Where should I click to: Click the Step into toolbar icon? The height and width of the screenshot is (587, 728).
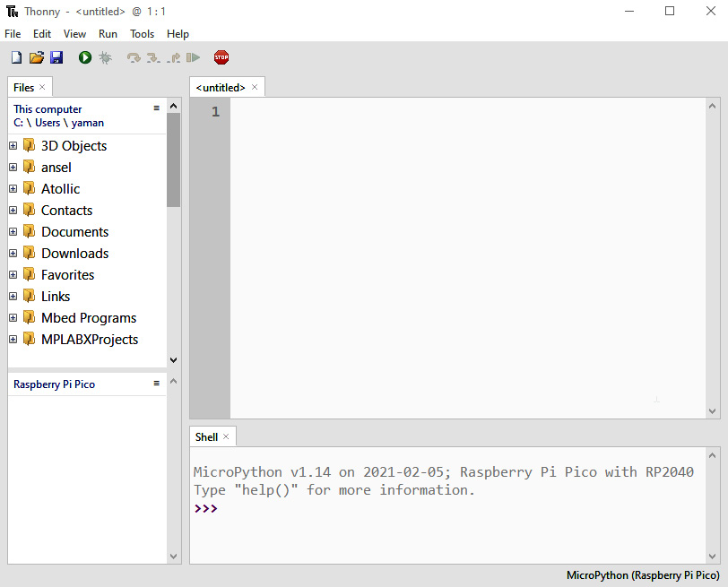(x=153, y=57)
